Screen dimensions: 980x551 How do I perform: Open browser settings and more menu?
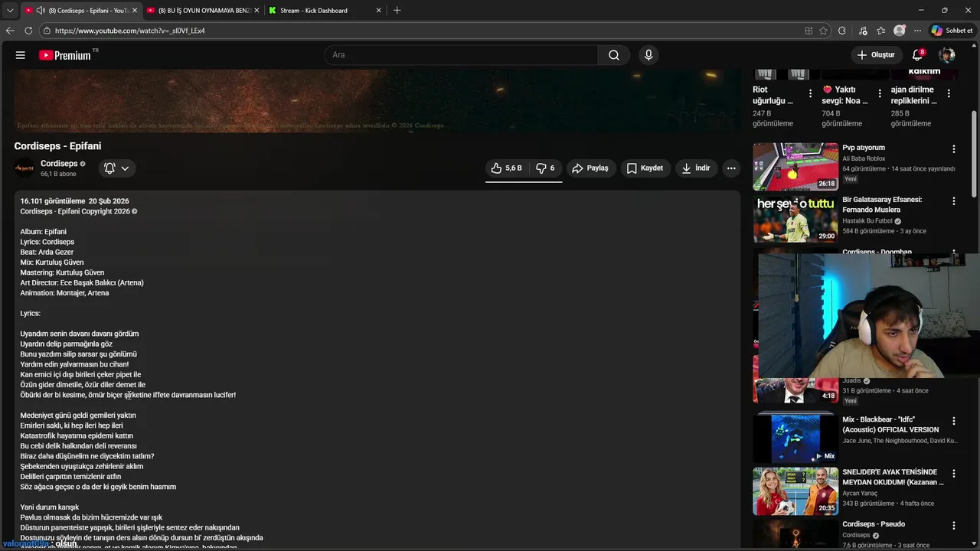point(917,31)
